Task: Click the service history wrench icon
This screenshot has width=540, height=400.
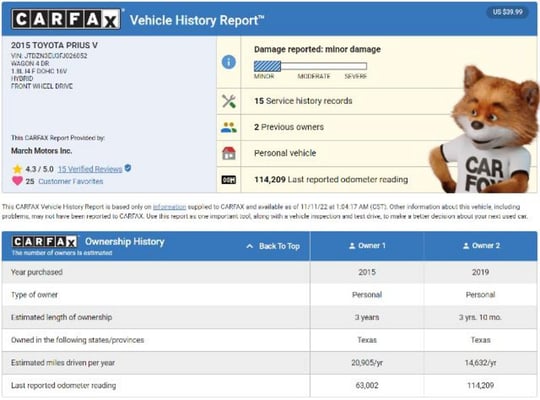Action: pyautogui.click(x=229, y=101)
